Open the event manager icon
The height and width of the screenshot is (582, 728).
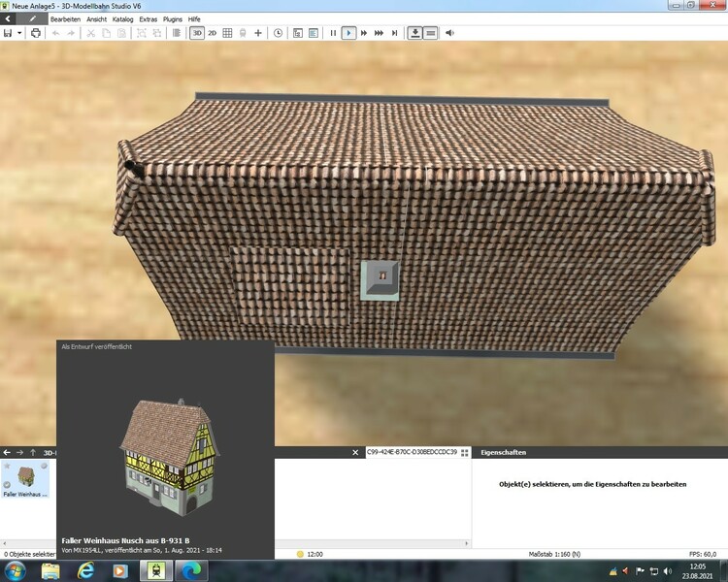pyautogui.click(x=298, y=33)
